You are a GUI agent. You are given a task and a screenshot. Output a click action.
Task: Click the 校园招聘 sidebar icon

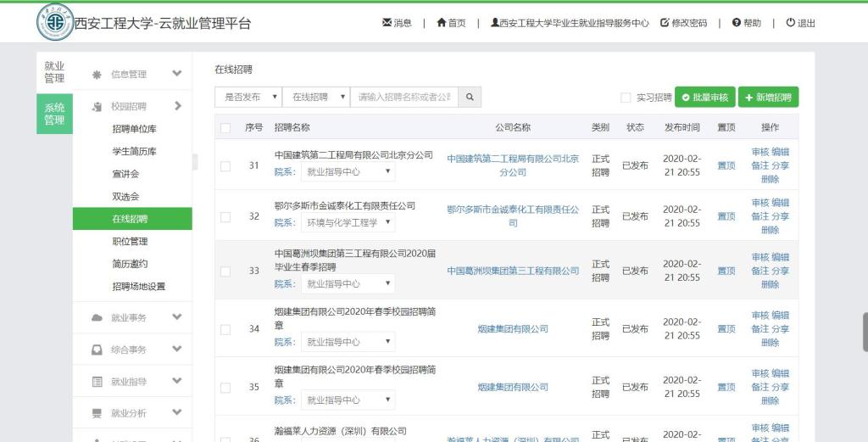[x=97, y=106]
